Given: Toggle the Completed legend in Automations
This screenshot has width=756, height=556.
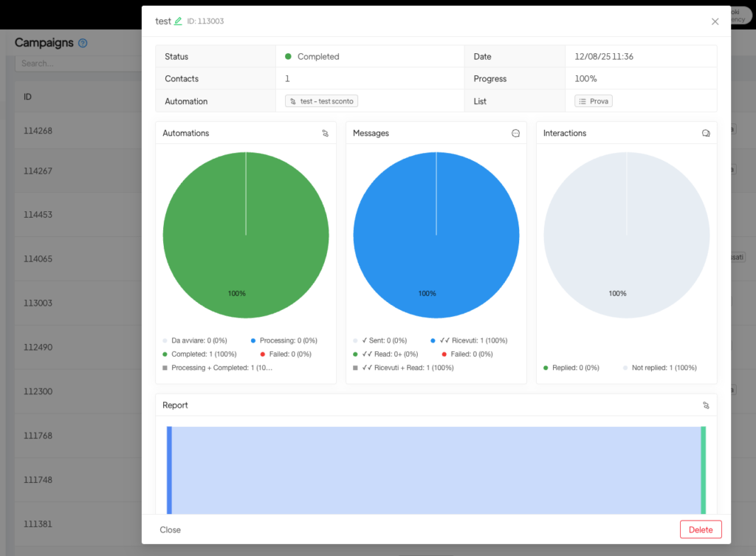Looking at the screenshot, I should click(199, 354).
